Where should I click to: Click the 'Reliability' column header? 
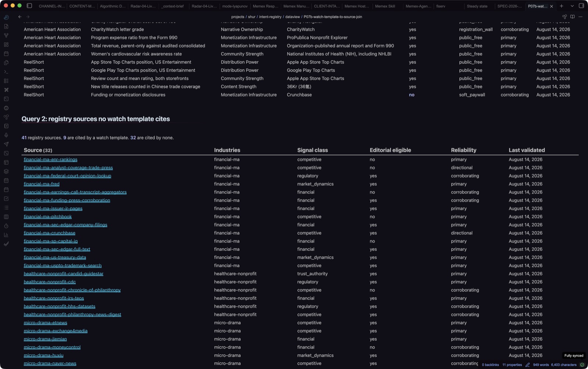(x=463, y=150)
